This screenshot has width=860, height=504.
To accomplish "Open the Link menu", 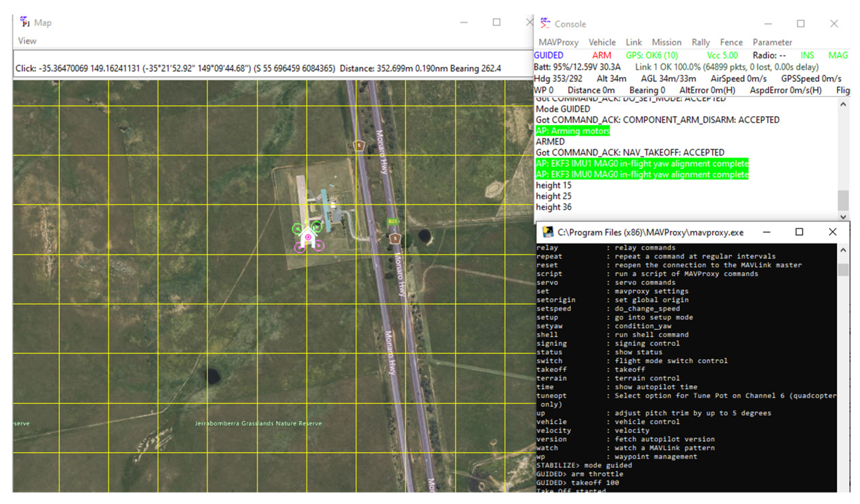I will (633, 42).
